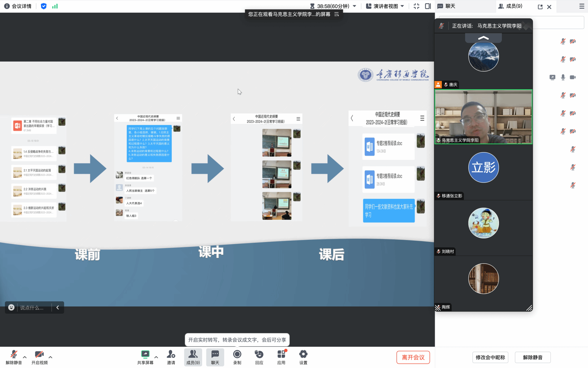Click the 邀请 invite icon

171,354
